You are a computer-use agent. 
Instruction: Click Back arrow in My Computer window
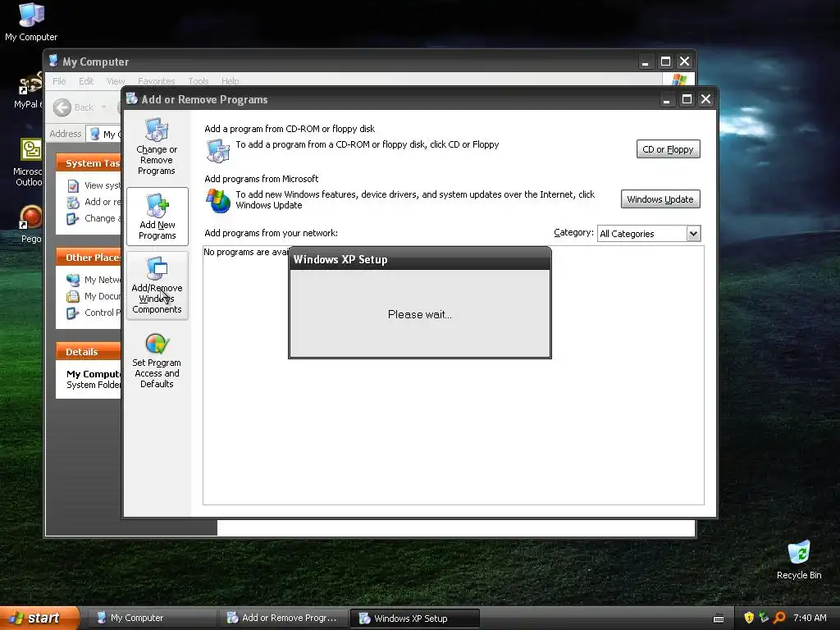click(x=62, y=107)
